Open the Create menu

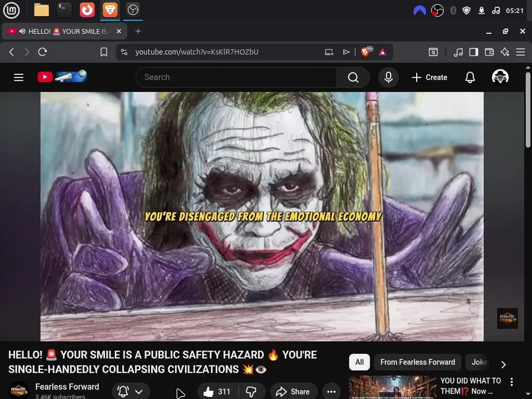pos(429,78)
